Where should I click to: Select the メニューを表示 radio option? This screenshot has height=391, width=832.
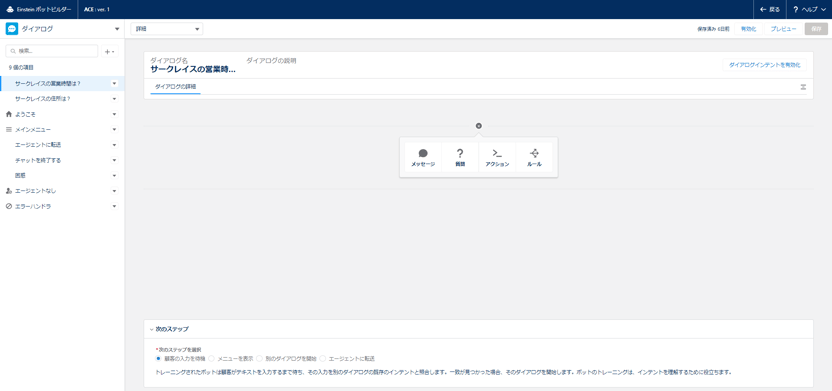tap(211, 359)
